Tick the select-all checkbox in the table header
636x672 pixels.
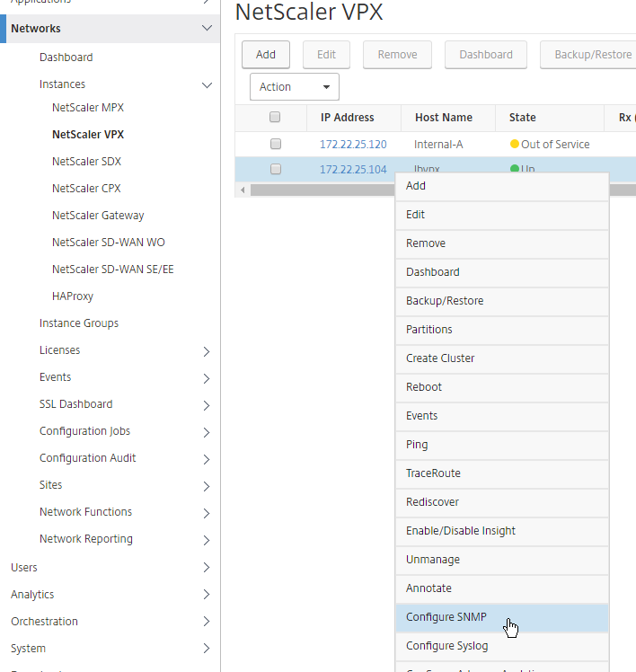click(275, 117)
